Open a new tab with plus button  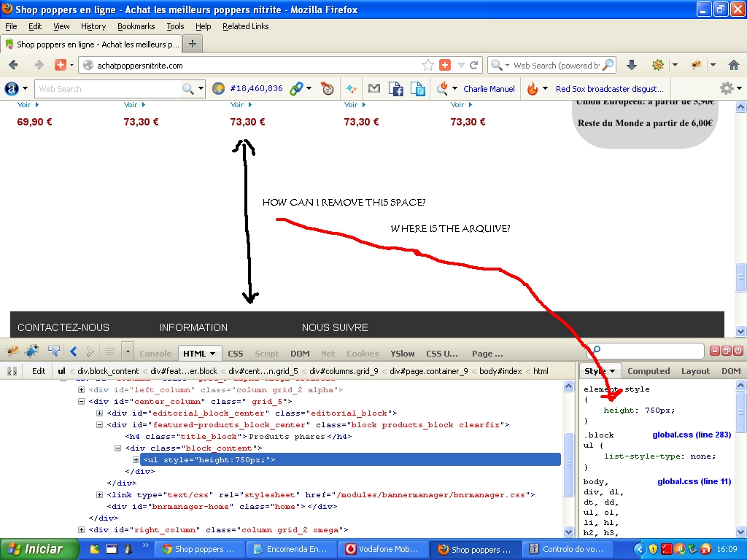click(193, 44)
